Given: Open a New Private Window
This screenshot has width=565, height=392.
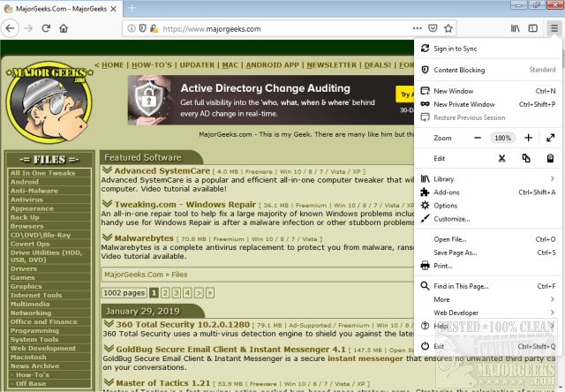Looking at the screenshot, I should [x=488, y=104].
